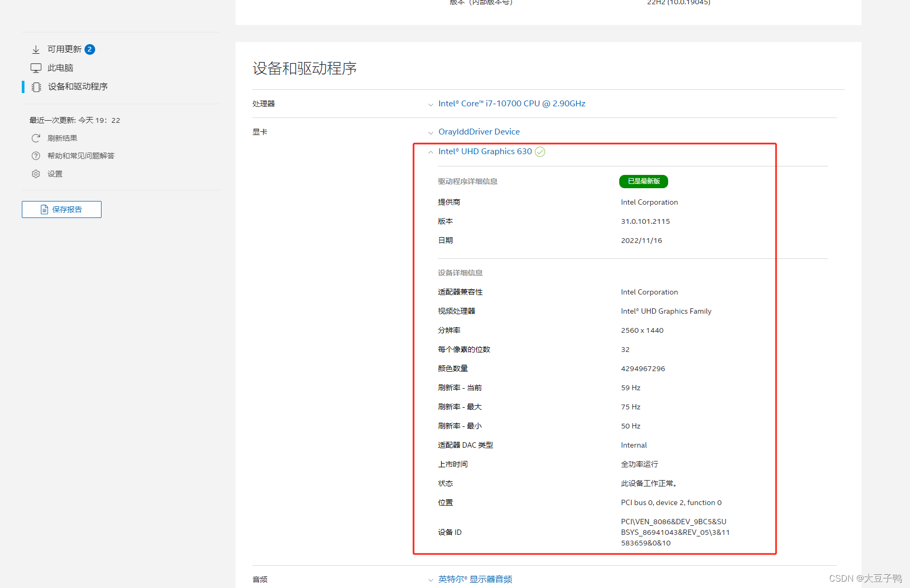Click the blue update count badge 2
Screen dimensions: 910x588
coord(90,49)
